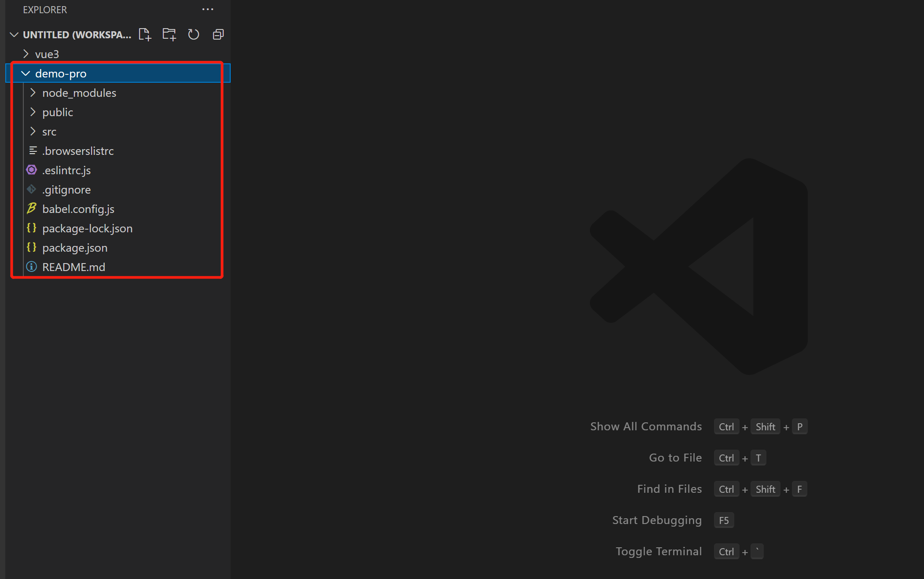Refresh the Explorer file tree
This screenshot has width=924, height=579.
point(194,34)
